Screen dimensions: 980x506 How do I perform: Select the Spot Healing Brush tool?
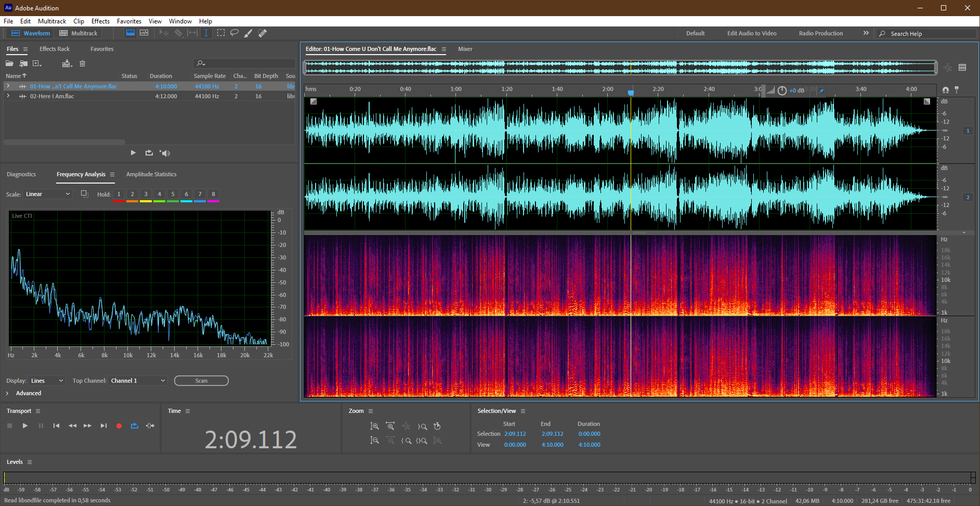pyautogui.click(x=263, y=33)
